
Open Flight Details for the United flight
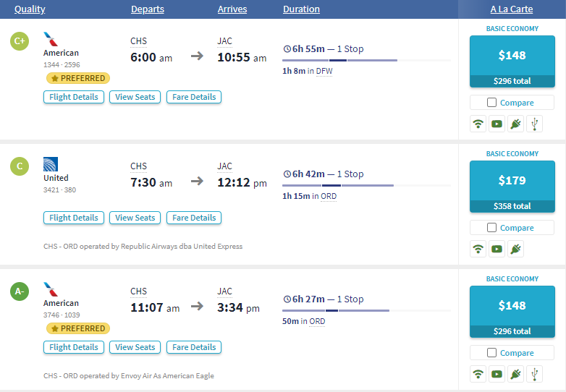(x=74, y=218)
